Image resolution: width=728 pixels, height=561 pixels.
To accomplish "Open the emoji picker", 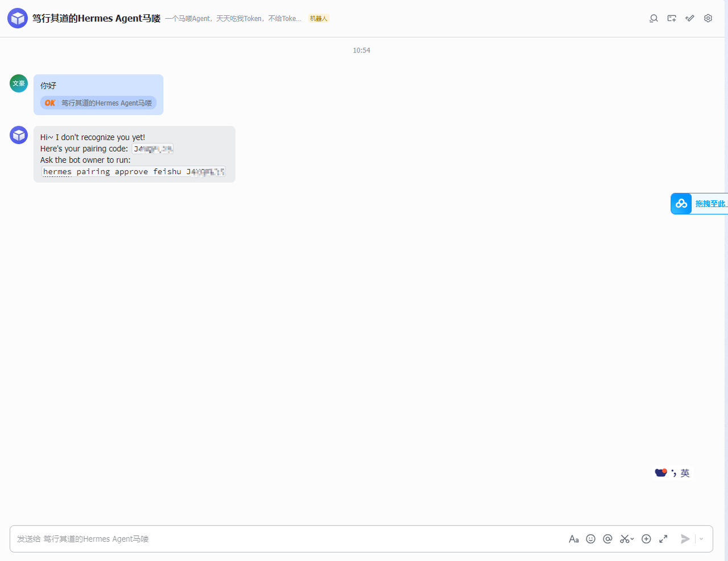I will pyautogui.click(x=591, y=539).
